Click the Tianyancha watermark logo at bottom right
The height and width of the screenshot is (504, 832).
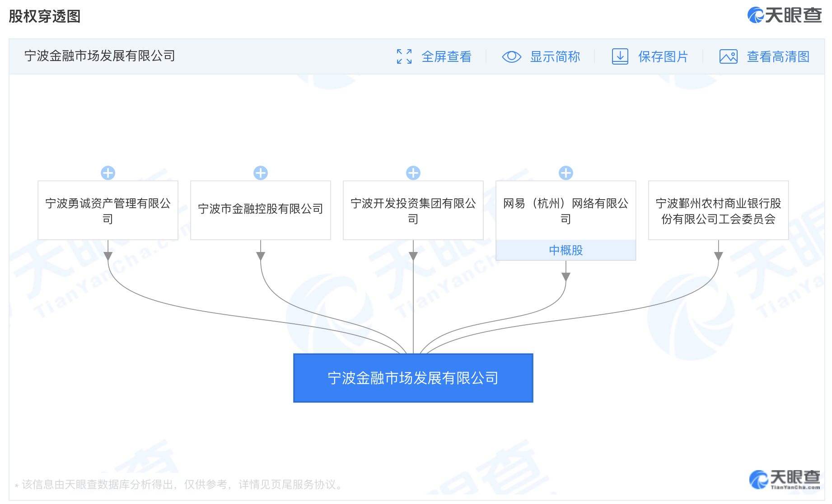click(x=784, y=480)
